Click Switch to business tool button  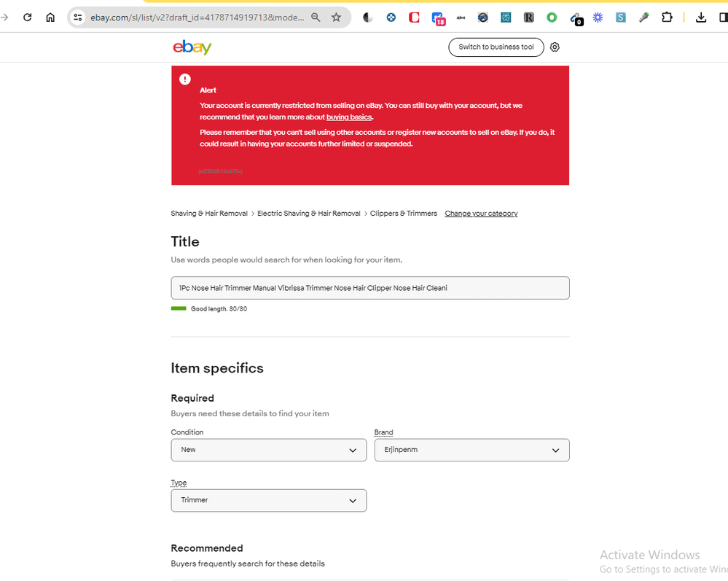[x=496, y=47]
